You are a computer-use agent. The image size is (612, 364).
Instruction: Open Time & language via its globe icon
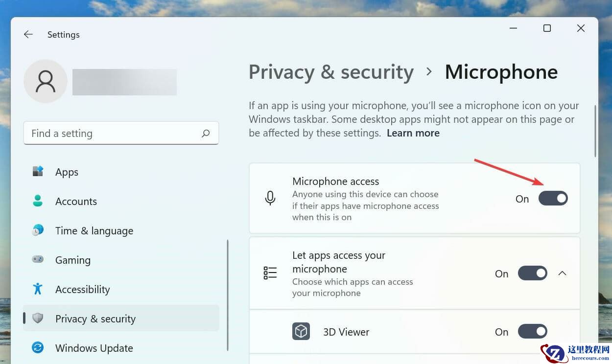[x=37, y=230]
